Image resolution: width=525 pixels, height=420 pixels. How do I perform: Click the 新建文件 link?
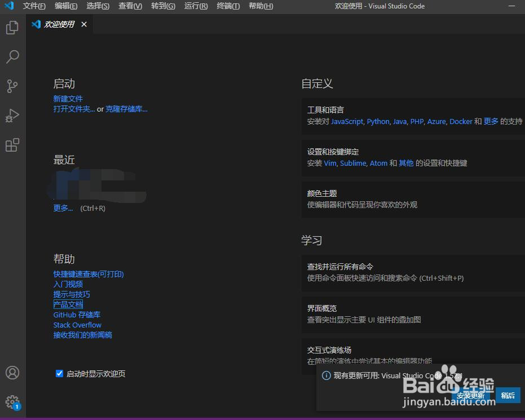(68, 99)
